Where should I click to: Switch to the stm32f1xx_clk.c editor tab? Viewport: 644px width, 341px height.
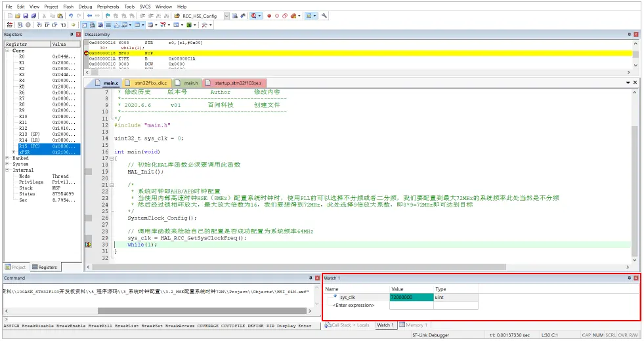(x=151, y=83)
